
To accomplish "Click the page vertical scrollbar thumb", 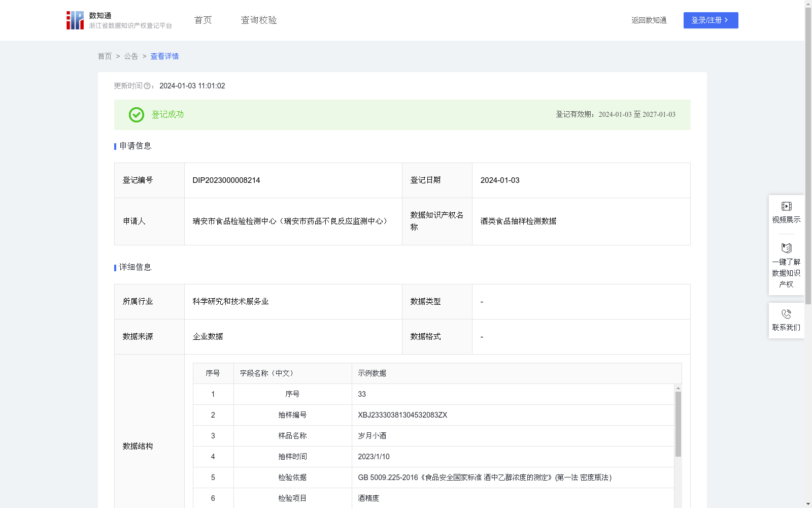I will [x=808, y=156].
